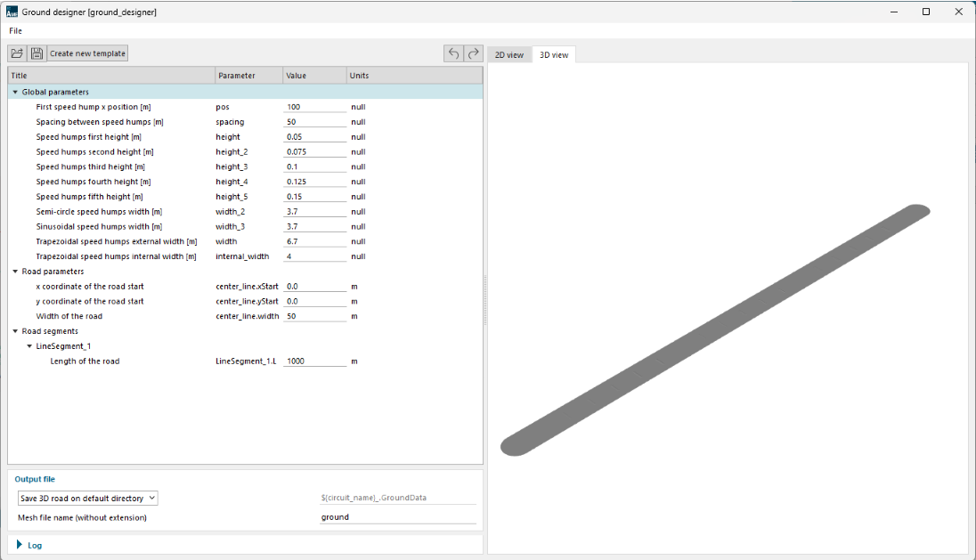
Task: Click the Width of the road value field
Action: (x=315, y=316)
